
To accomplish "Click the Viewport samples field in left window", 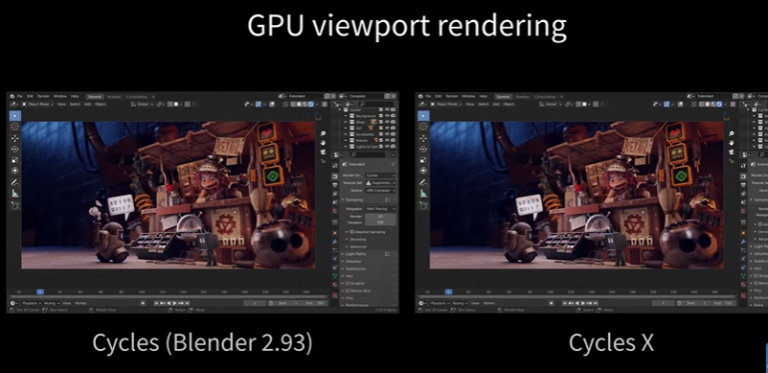I will tap(381, 223).
